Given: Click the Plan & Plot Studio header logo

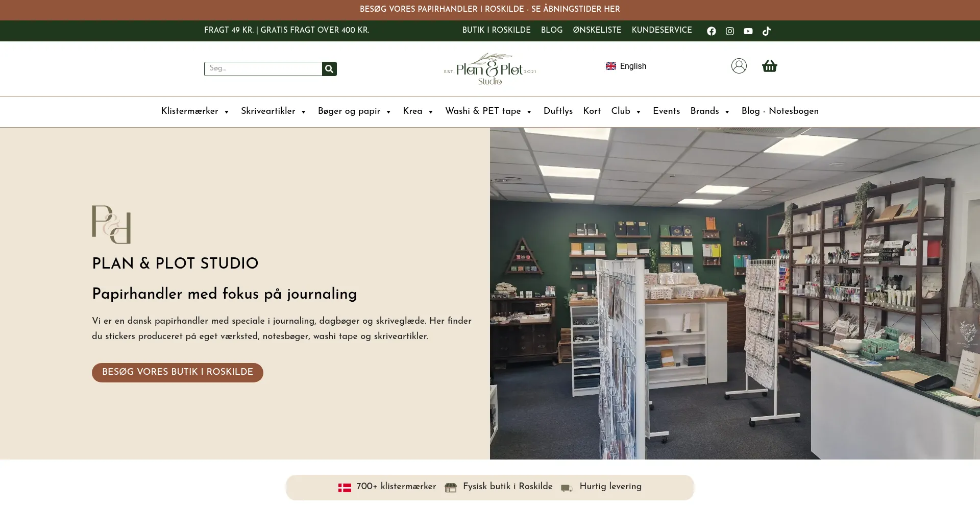Looking at the screenshot, I should point(490,69).
